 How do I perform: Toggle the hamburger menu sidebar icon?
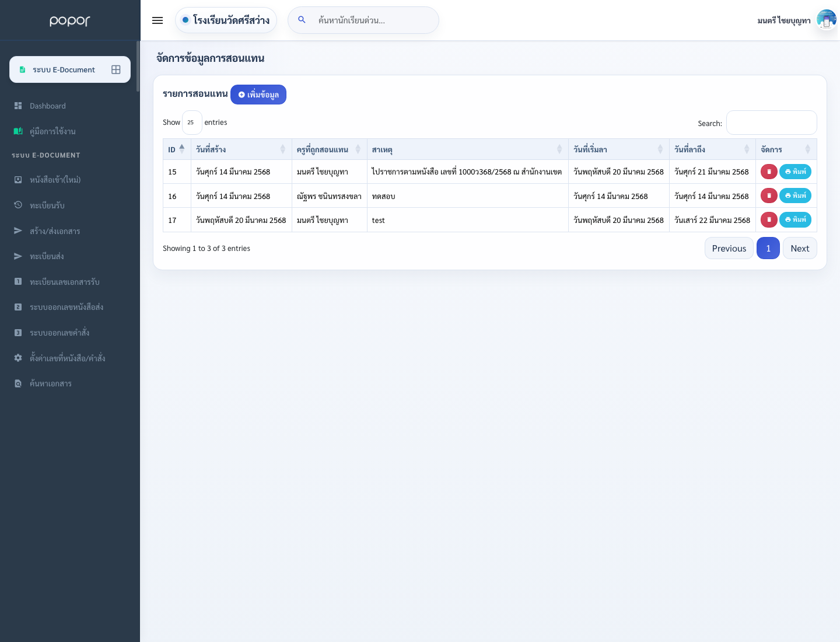click(157, 20)
